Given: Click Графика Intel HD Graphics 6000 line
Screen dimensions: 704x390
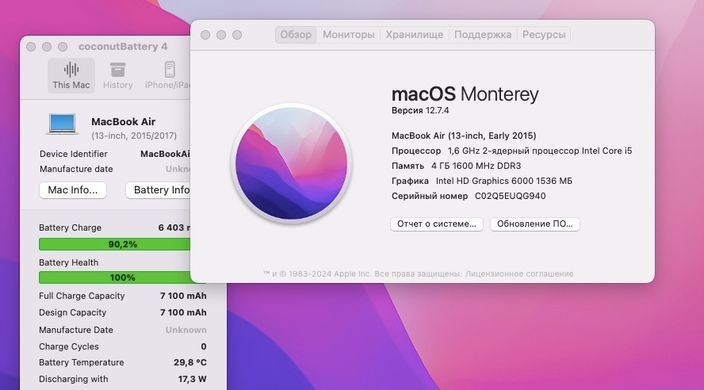Looking at the screenshot, I should click(x=481, y=181).
